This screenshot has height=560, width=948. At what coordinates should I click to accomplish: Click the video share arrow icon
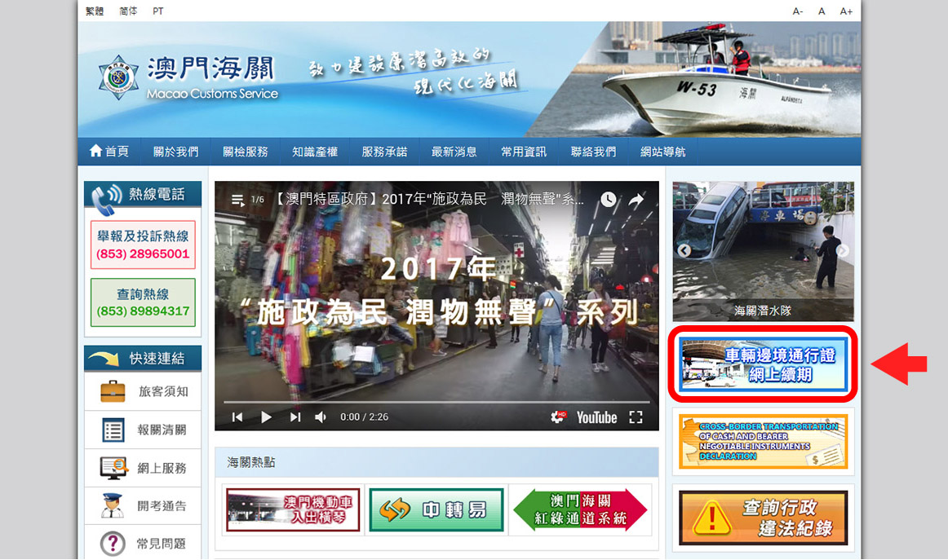(636, 200)
